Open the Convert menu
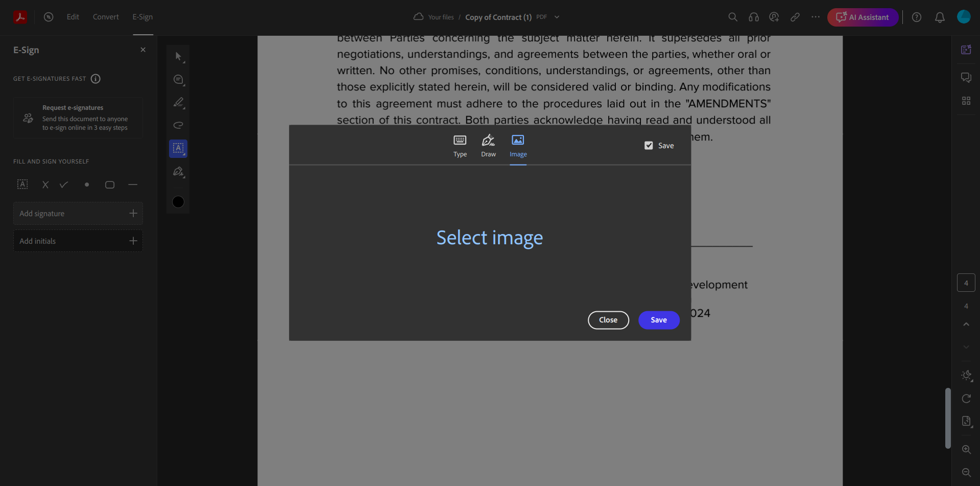Image resolution: width=980 pixels, height=486 pixels. [x=106, y=17]
